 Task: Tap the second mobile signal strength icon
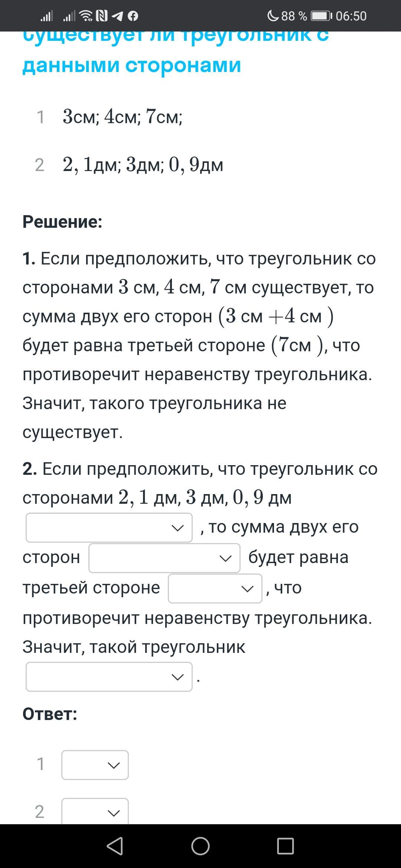point(69,16)
